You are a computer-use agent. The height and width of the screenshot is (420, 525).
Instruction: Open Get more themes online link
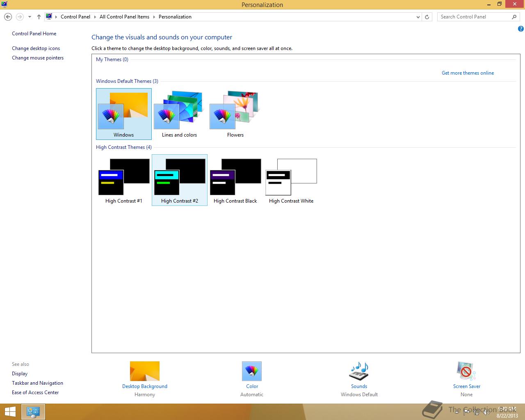coord(468,73)
